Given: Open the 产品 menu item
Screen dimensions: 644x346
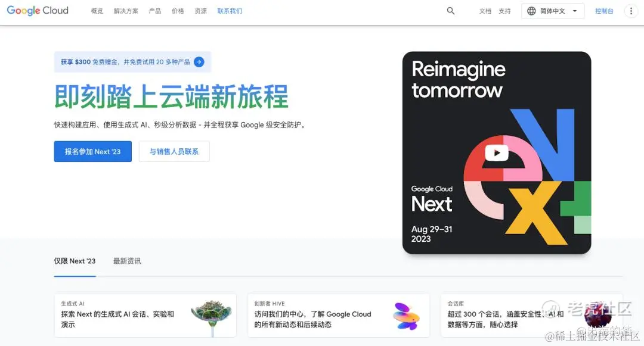Looking at the screenshot, I should click(x=155, y=11).
